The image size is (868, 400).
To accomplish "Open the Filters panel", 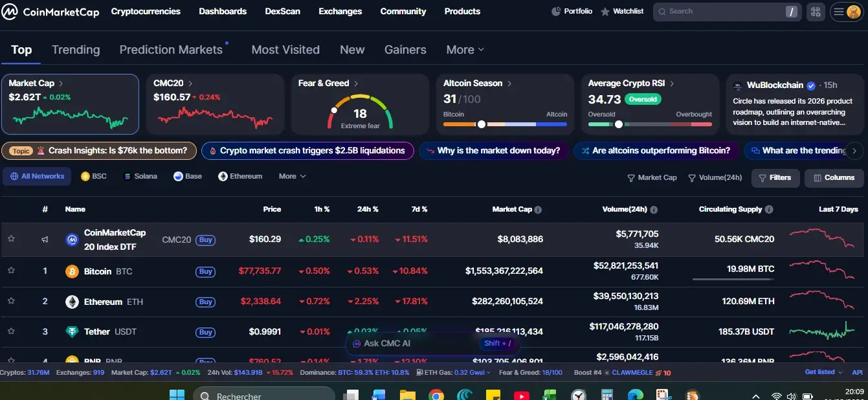I will [775, 177].
